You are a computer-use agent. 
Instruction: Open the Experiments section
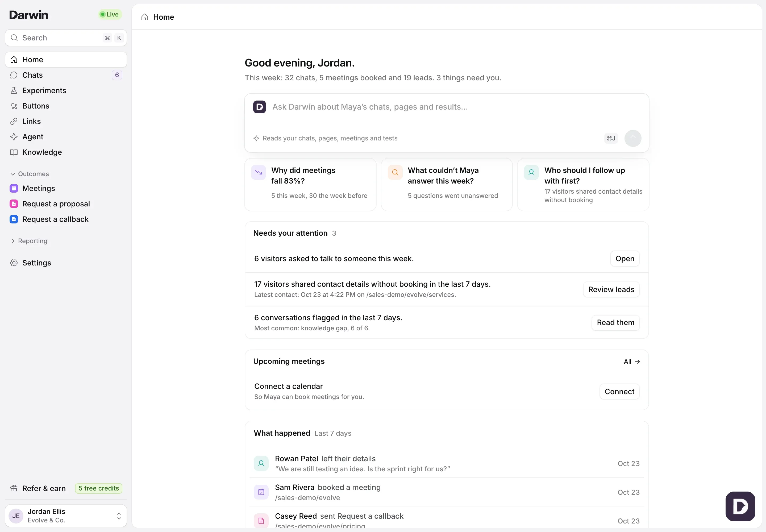pos(66,90)
